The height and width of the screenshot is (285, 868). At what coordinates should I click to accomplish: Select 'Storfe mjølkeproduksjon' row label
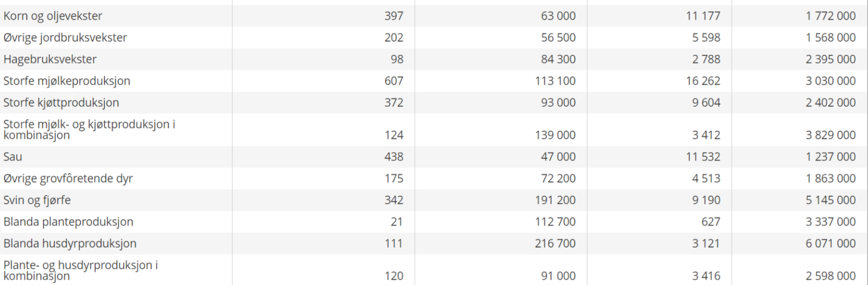pos(67,81)
